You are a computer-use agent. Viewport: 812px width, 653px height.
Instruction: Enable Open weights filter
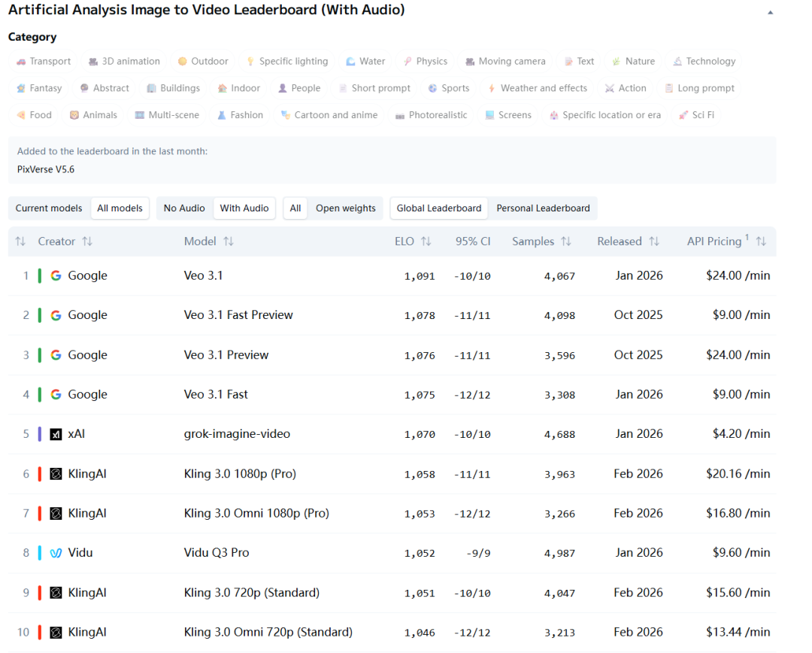pyautogui.click(x=345, y=208)
